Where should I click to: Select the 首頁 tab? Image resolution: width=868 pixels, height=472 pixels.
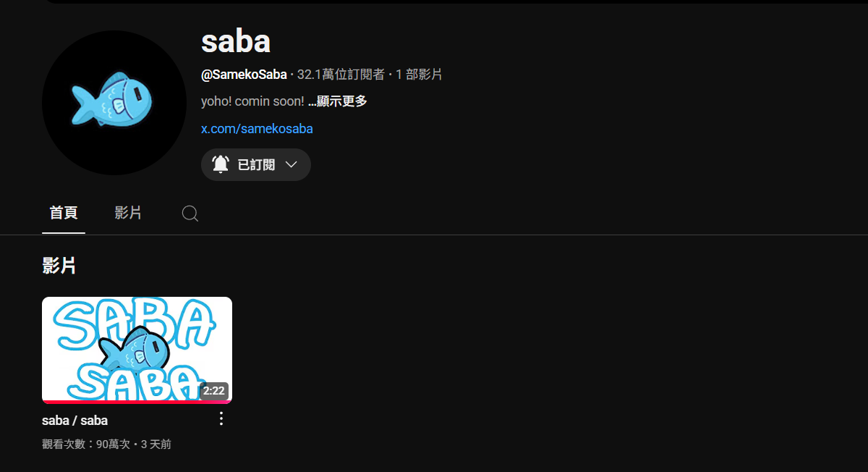64,213
